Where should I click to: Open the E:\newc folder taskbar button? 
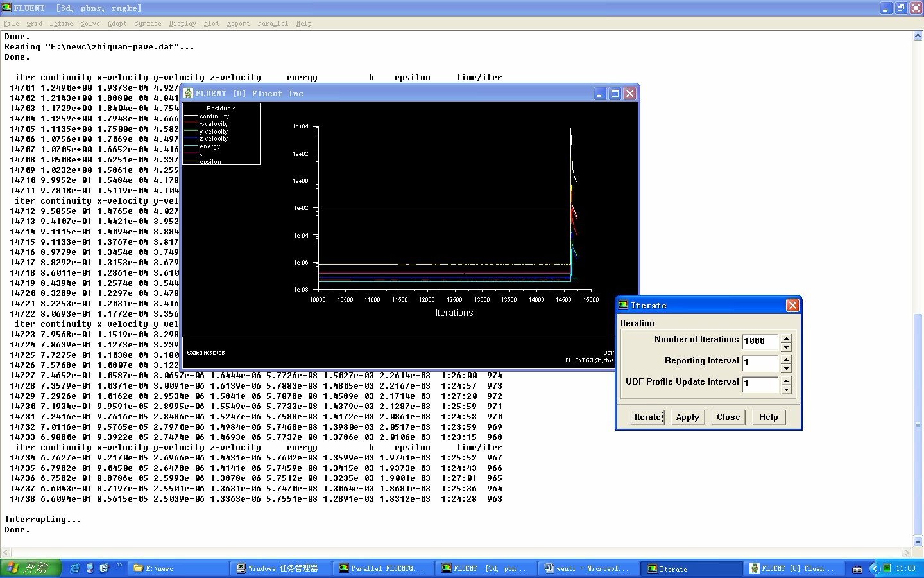(x=180, y=568)
